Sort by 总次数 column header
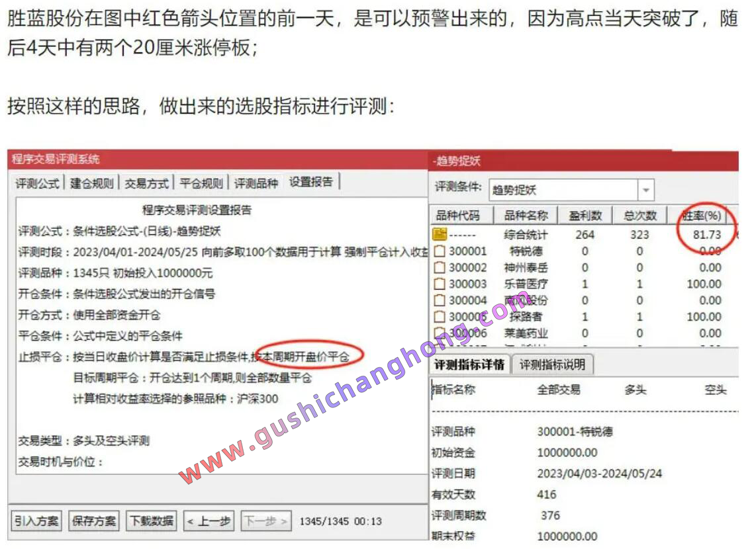Viewport: 756px width, 549px height. click(x=639, y=215)
